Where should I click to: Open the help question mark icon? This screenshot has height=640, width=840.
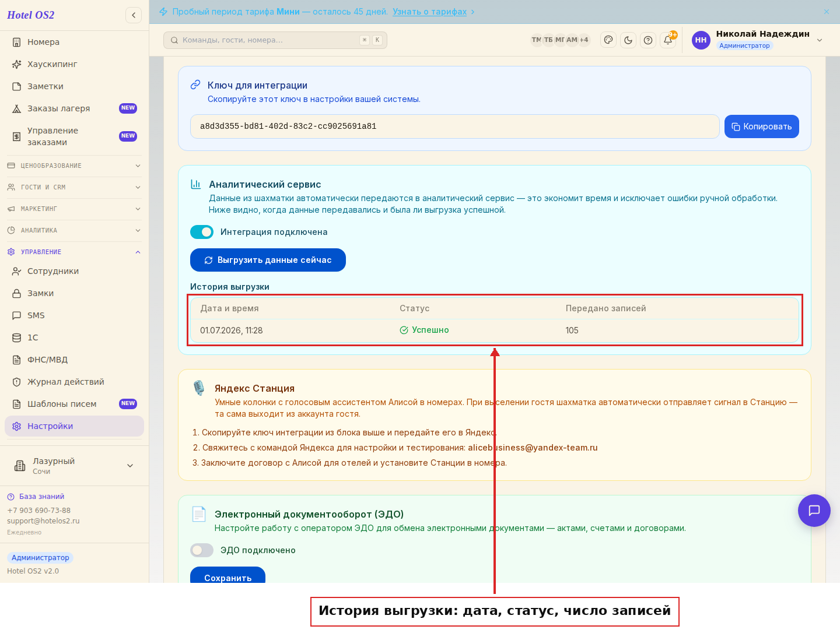pyautogui.click(x=648, y=40)
